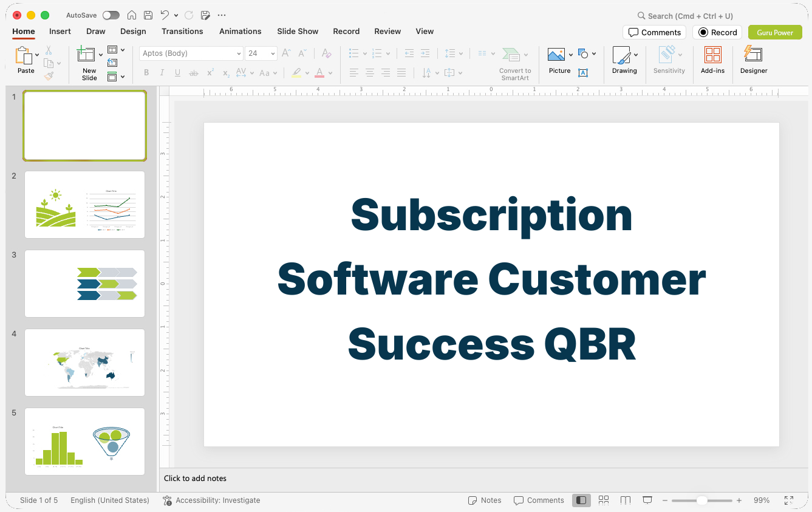Click the ellipsis more options icon

tap(222, 15)
